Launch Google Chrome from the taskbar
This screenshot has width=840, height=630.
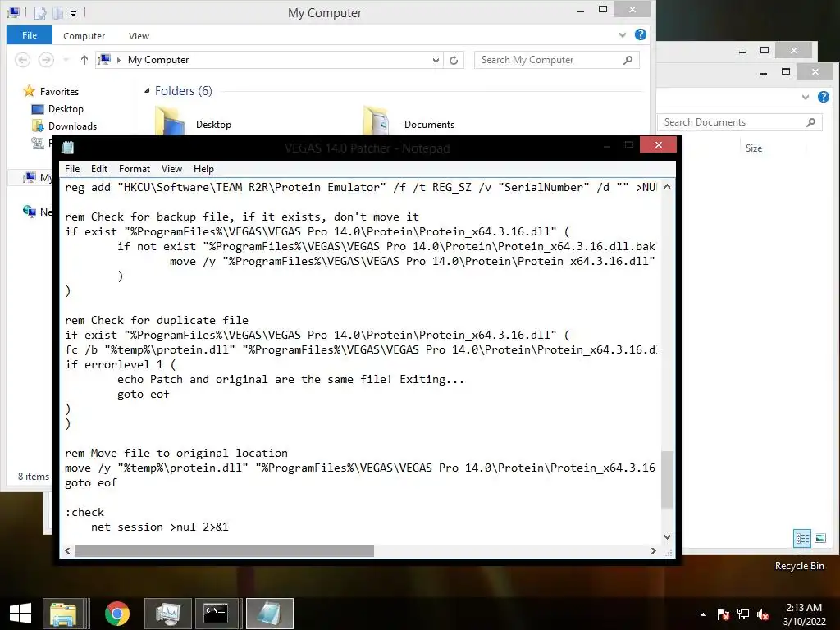point(117,614)
